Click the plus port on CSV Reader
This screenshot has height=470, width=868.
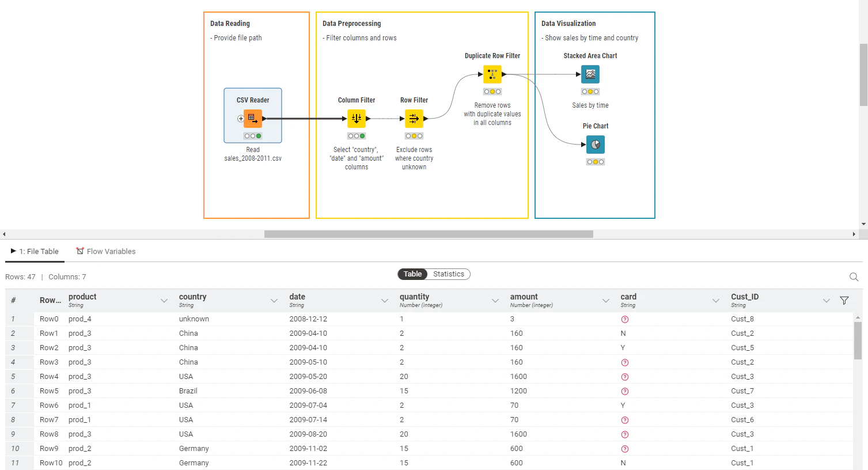(240, 118)
